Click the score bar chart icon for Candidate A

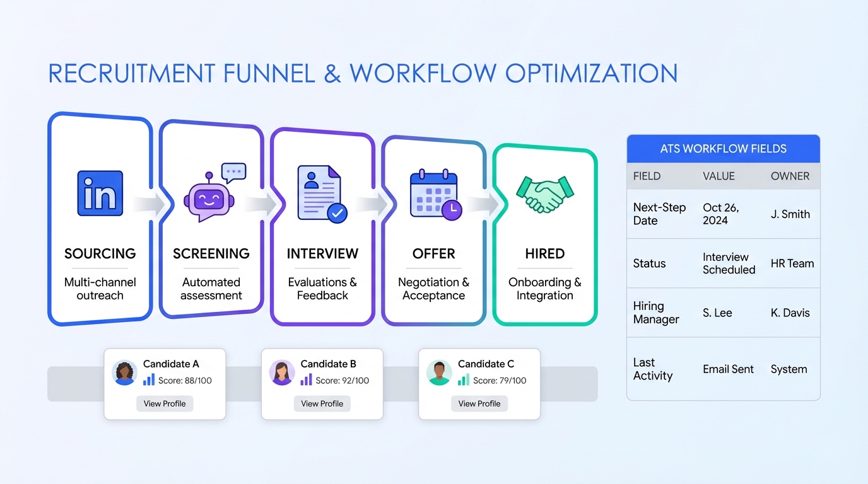click(x=149, y=379)
